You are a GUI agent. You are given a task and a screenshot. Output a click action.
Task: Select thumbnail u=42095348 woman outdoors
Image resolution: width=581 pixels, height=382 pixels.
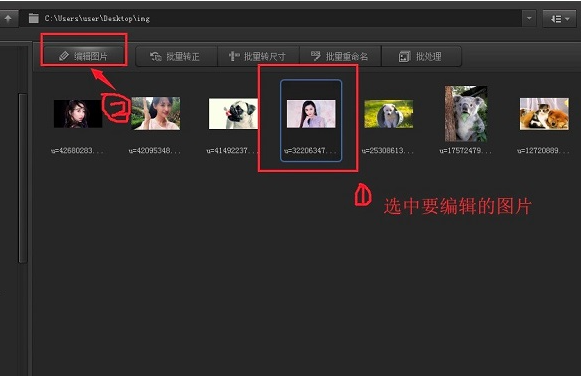click(156, 113)
